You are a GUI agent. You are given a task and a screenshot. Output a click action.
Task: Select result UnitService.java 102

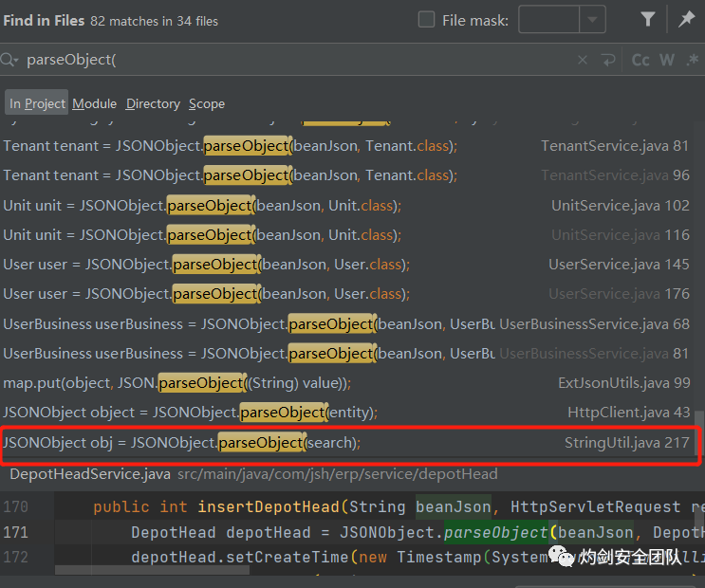pyautogui.click(x=346, y=206)
